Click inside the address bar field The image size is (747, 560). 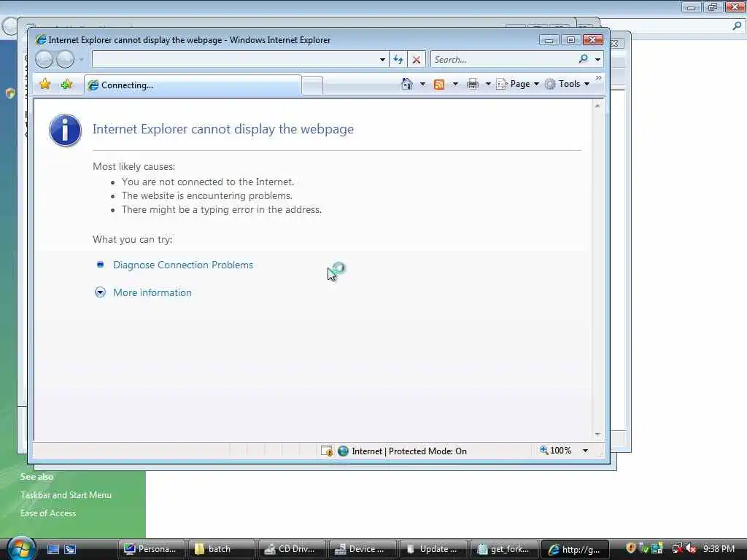click(x=234, y=60)
